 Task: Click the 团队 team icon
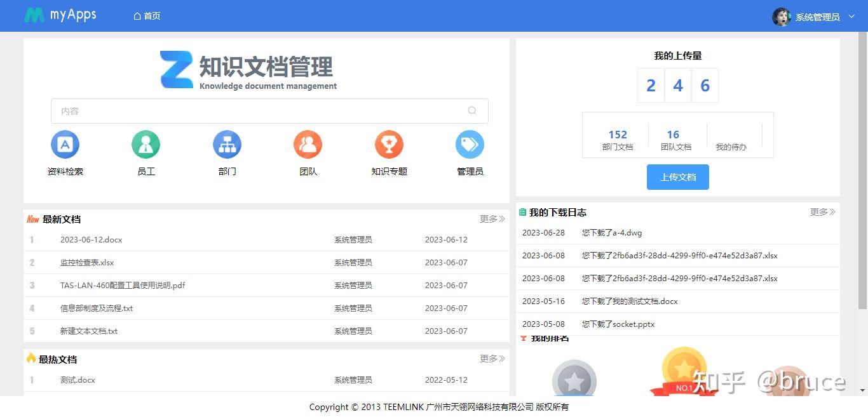(308, 144)
